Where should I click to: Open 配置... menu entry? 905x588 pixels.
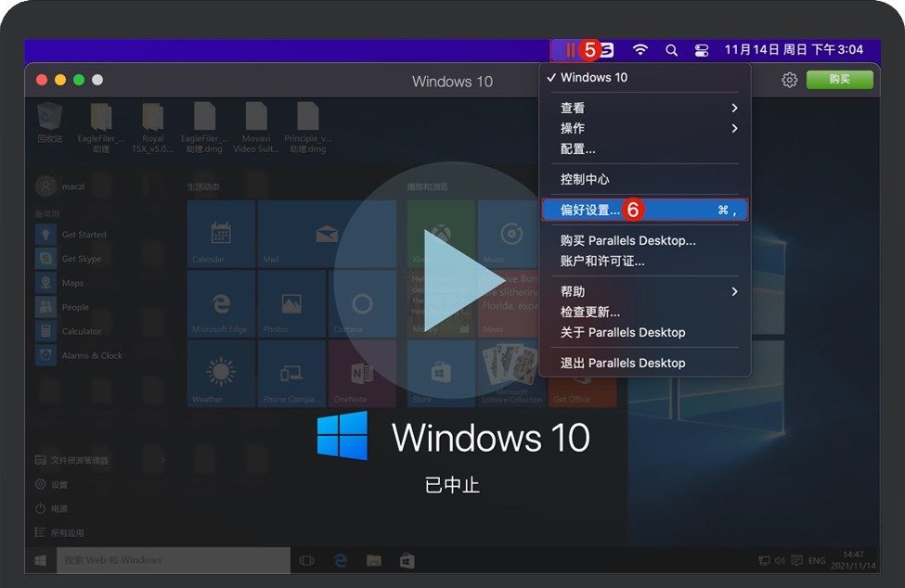point(645,148)
